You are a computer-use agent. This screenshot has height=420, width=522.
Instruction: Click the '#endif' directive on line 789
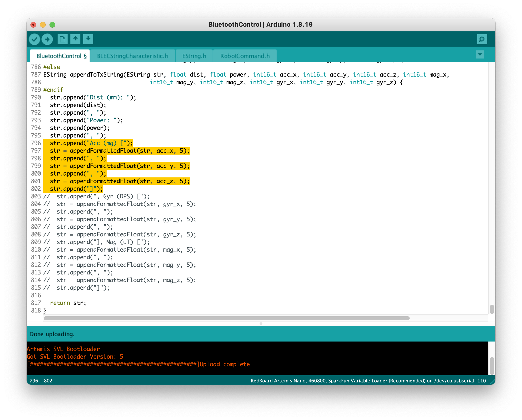(53, 90)
